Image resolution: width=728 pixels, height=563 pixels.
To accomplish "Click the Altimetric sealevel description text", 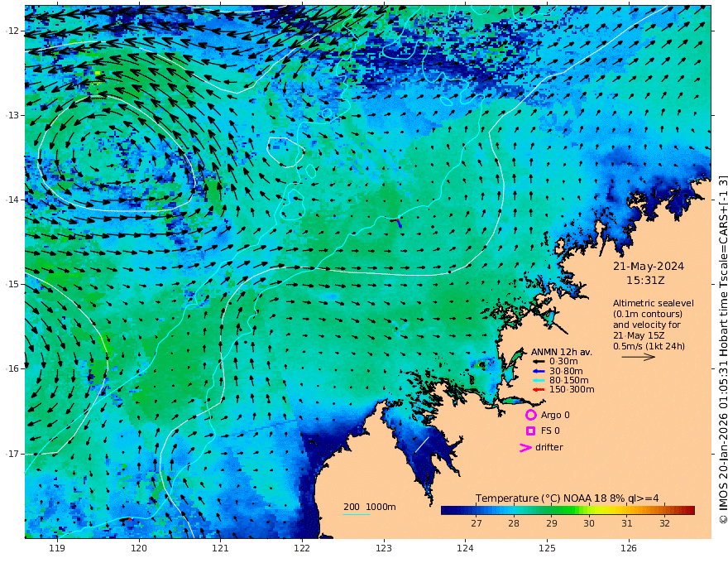I will 654,325.
